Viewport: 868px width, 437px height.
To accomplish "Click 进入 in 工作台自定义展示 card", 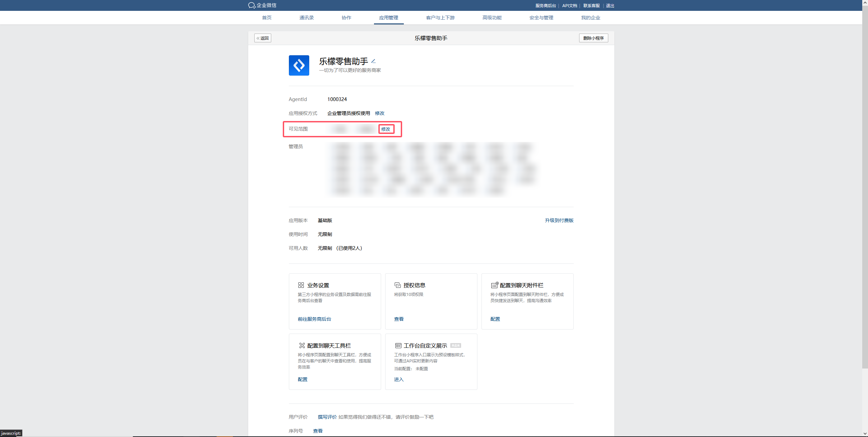I will [399, 379].
